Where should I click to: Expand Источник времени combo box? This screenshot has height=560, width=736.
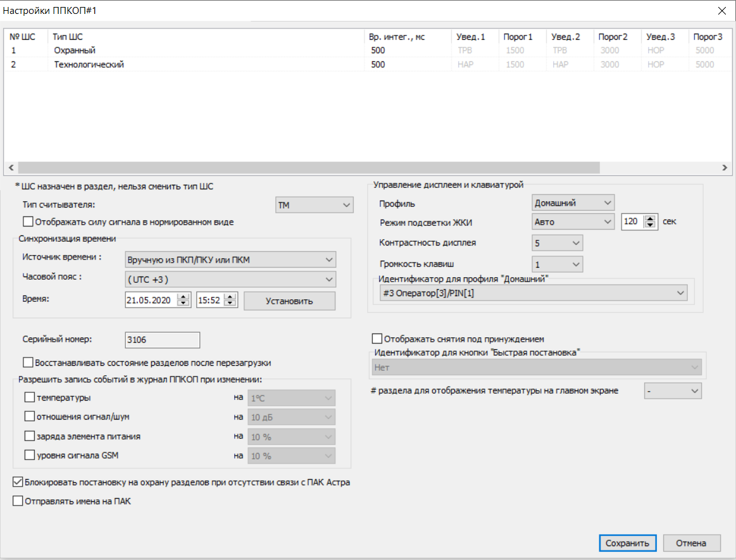coord(230,259)
